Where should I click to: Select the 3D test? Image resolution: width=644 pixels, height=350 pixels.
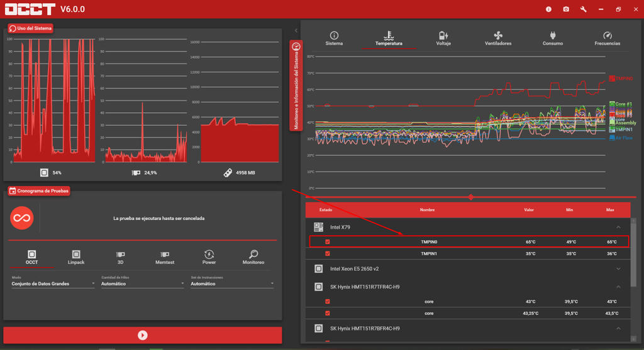(x=120, y=257)
